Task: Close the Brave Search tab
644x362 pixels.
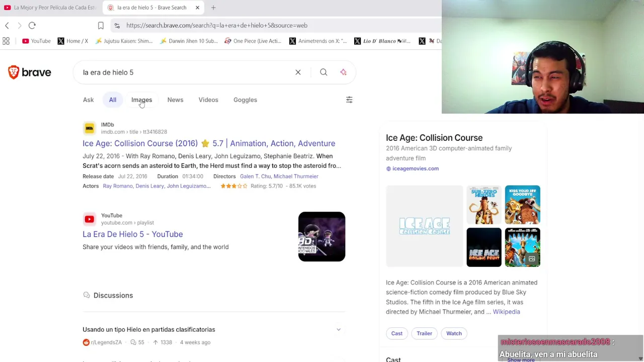Action: [197, 8]
